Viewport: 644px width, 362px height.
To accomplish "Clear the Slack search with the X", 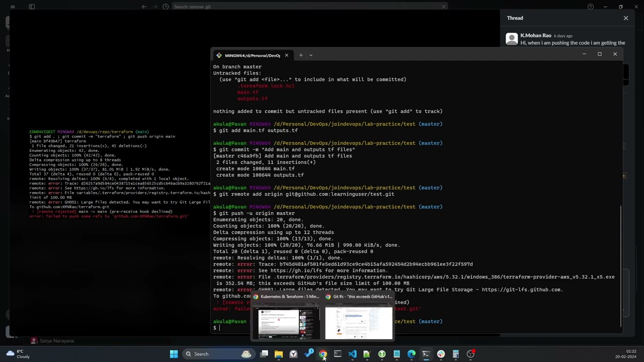I will [x=443, y=7].
